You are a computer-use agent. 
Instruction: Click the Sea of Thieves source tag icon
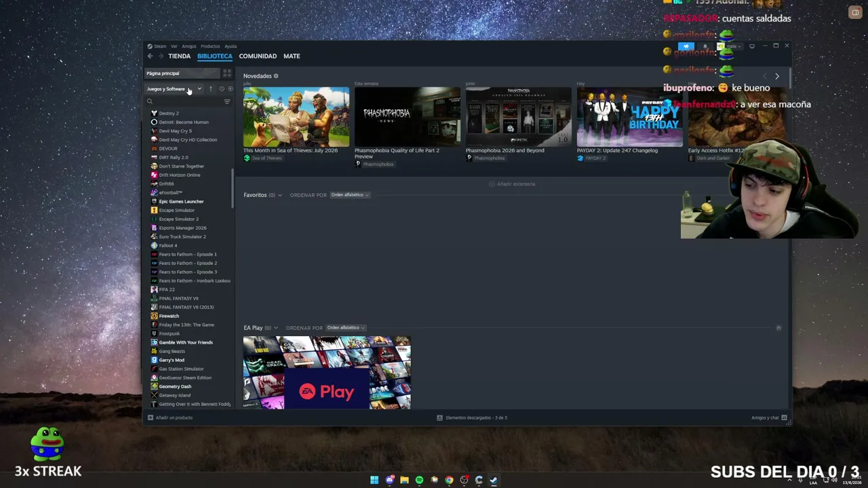[x=247, y=159]
